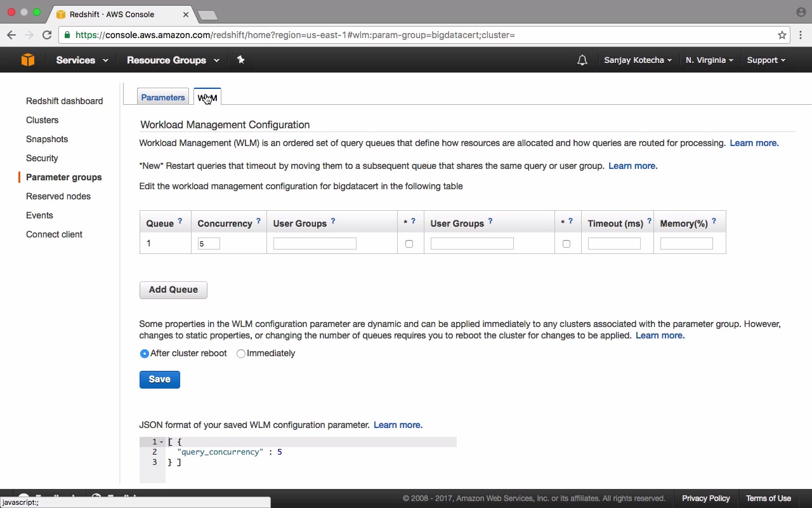Screen dimensions: 812x508
Task: Click the "query_concurrency" : 5 JSON line
Action: pos(230,452)
